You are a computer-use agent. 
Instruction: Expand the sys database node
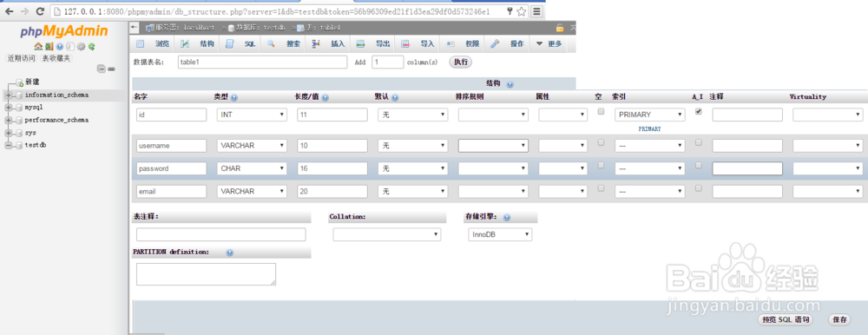pos(9,133)
